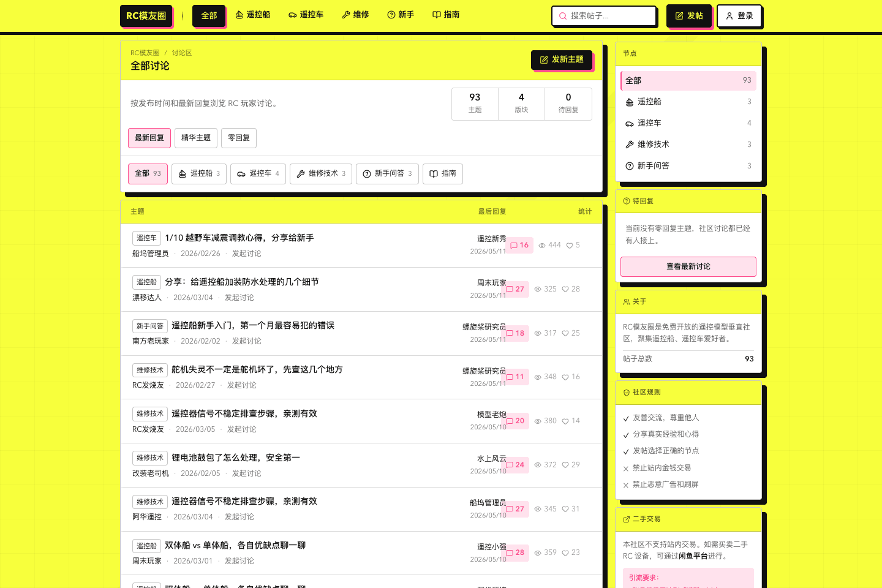The width and height of the screenshot is (882, 588).
Task: Open topic 舵机失灵不一定是舵机坏了
Action: click(257, 369)
